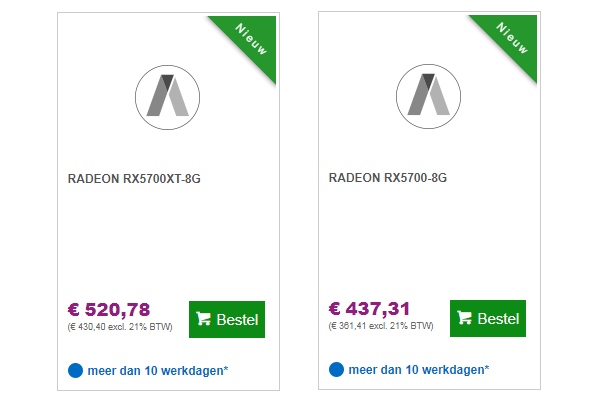Click the RX5700-8G product logo image
This screenshot has width=600, height=400.
[429, 96]
